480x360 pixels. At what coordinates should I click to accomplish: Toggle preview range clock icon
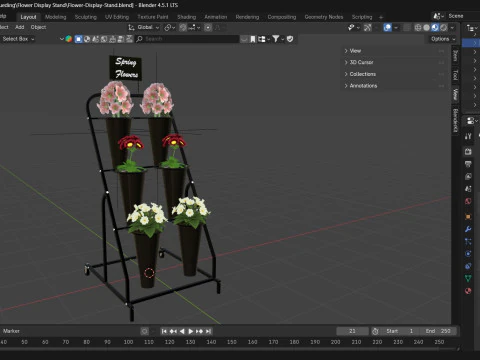click(x=375, y=331)
